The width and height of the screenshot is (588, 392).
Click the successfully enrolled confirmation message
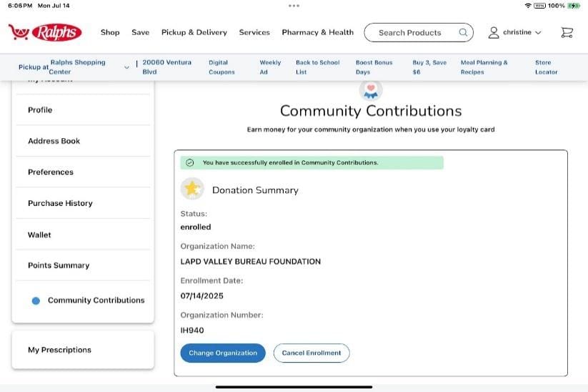[x=312, y=163]
